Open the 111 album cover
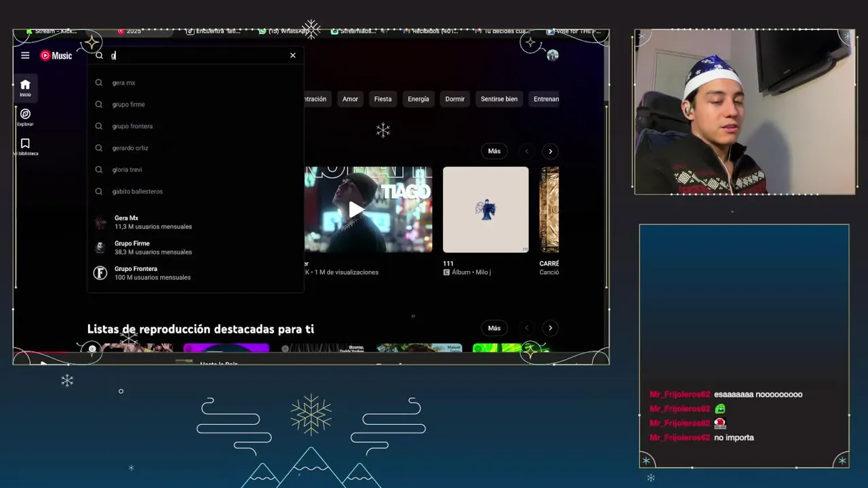 pyautogui.click(x=486, y=209)
